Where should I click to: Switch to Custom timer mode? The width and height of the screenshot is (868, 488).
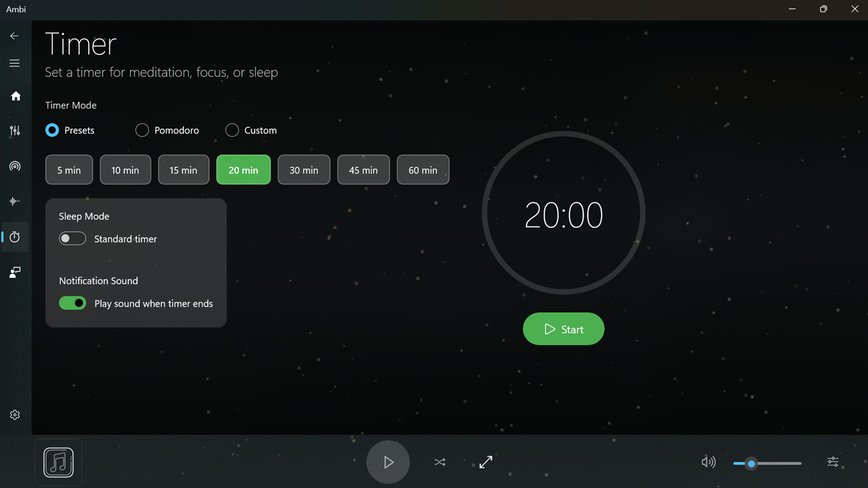(x=232, y=130)
